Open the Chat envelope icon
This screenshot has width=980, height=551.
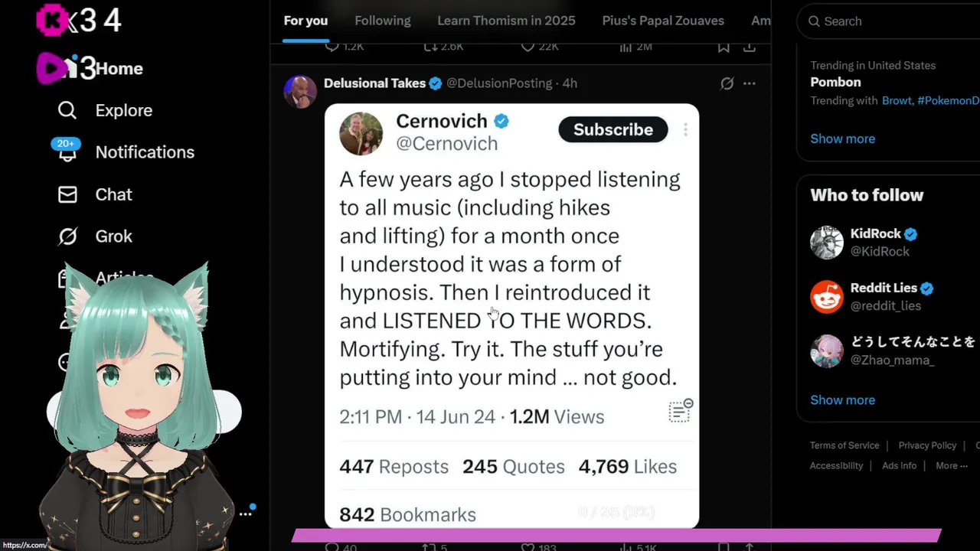tap(67, 195)
